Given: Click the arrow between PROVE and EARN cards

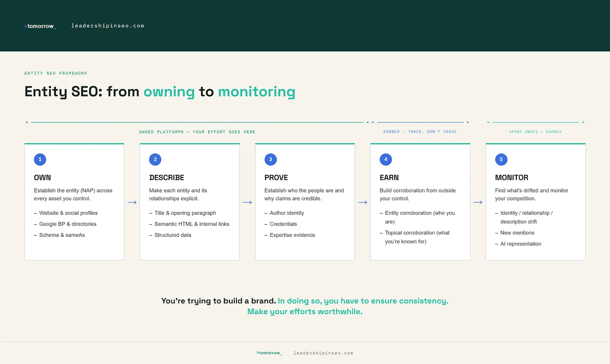Looking at the screenshot, I should coord(362,203).
